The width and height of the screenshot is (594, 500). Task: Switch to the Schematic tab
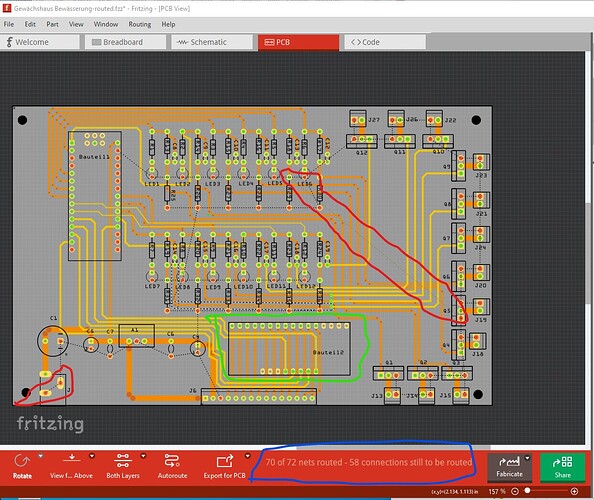(x=212, y=42)
